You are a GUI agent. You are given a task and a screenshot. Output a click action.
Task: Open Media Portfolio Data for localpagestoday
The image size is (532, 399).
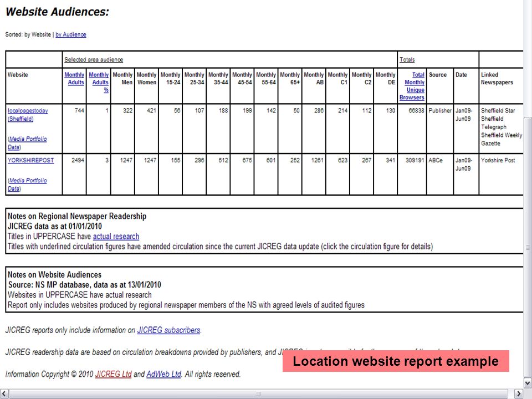point(28,143)
